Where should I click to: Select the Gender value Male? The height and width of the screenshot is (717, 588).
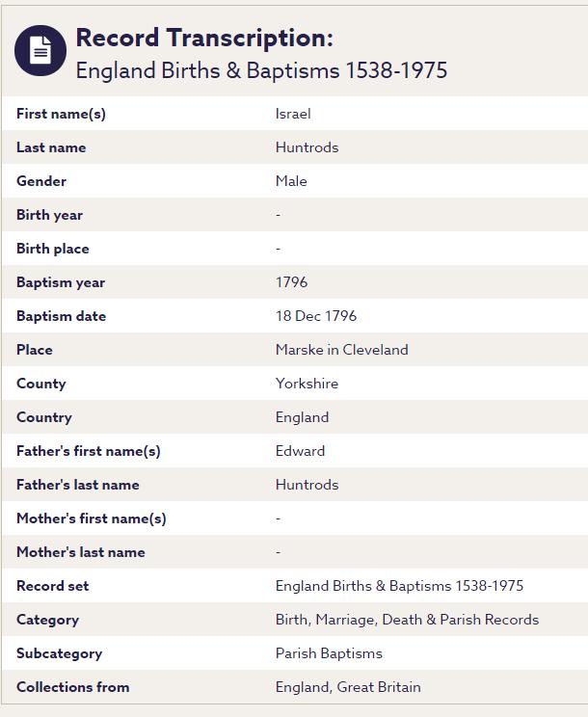pos(291,181)
